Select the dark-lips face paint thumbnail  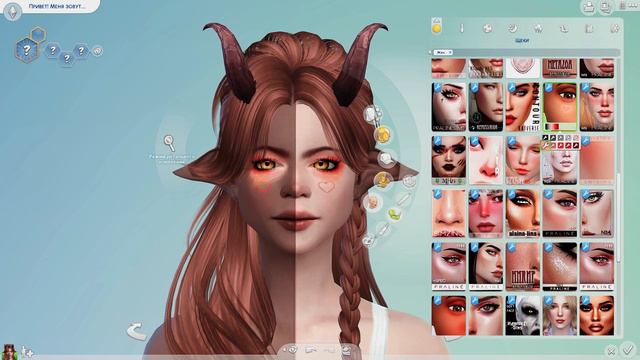point(449,160)
